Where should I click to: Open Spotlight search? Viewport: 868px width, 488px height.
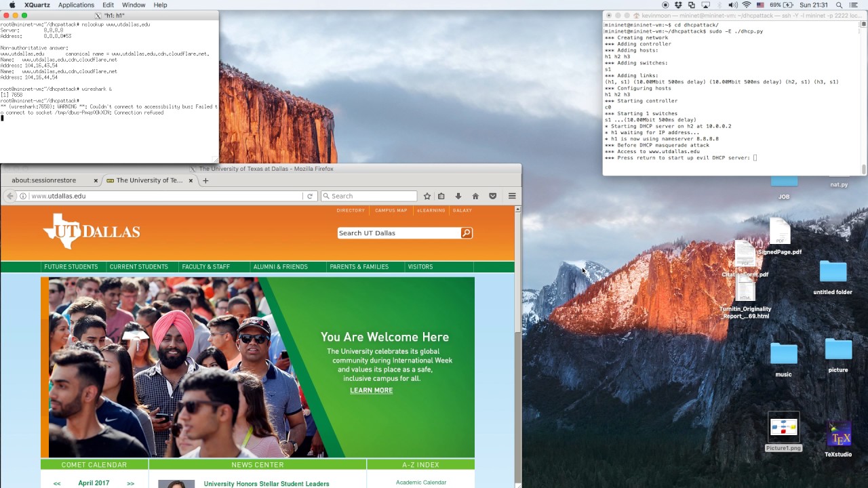click(x=839, y=5)
